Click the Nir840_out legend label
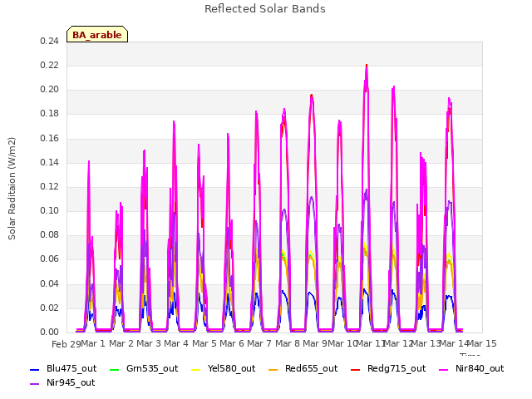Screen dimensions: 532x399 [480, 368]
